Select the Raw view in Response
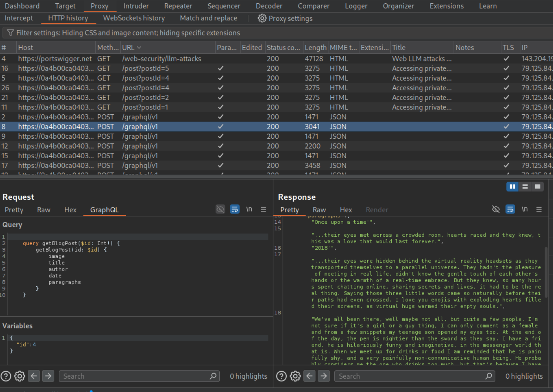Viewport: 553px width, 392px height. tap(319, 210)
